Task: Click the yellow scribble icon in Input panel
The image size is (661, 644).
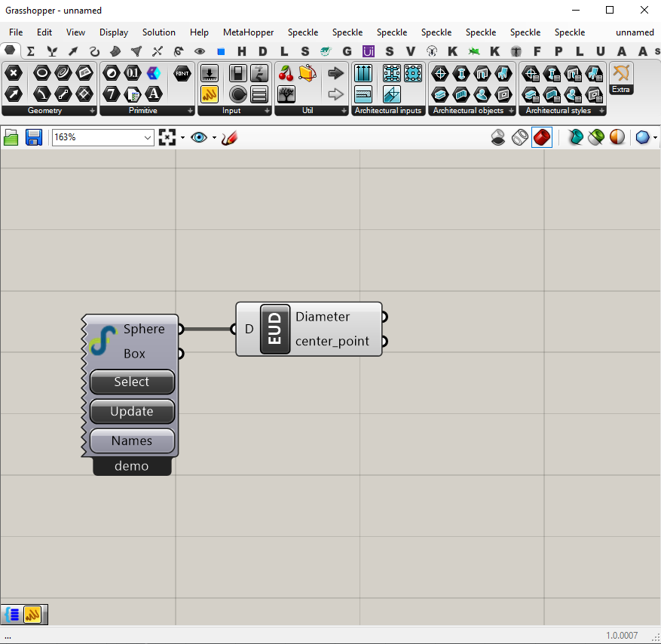Action: 210,94
